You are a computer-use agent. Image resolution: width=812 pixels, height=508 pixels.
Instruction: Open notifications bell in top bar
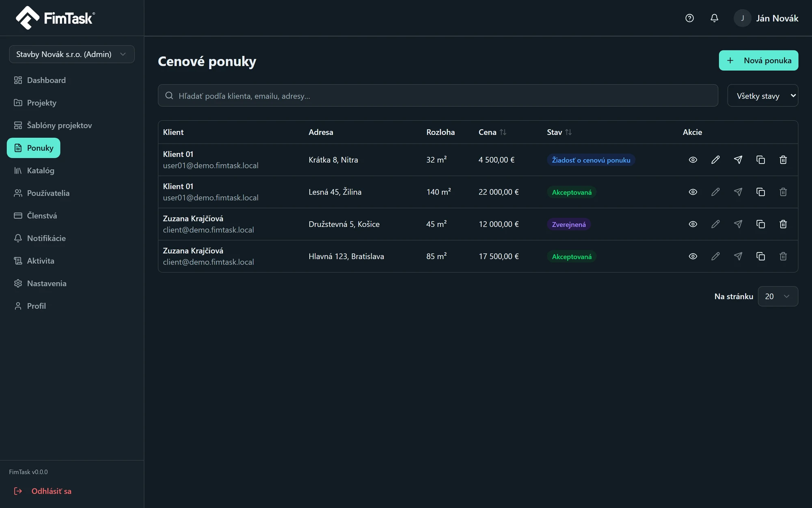tap(714, 18)
